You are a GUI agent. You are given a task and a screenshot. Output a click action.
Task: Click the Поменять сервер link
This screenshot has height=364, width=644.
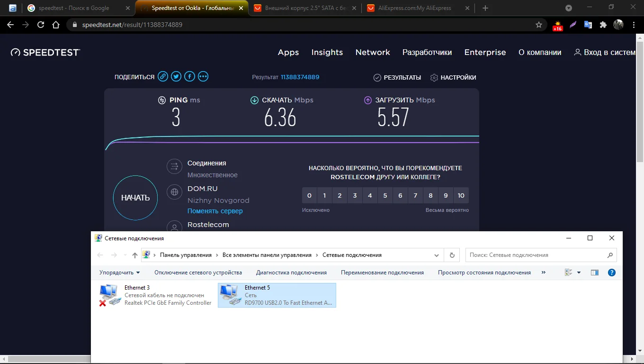(215, 211)
